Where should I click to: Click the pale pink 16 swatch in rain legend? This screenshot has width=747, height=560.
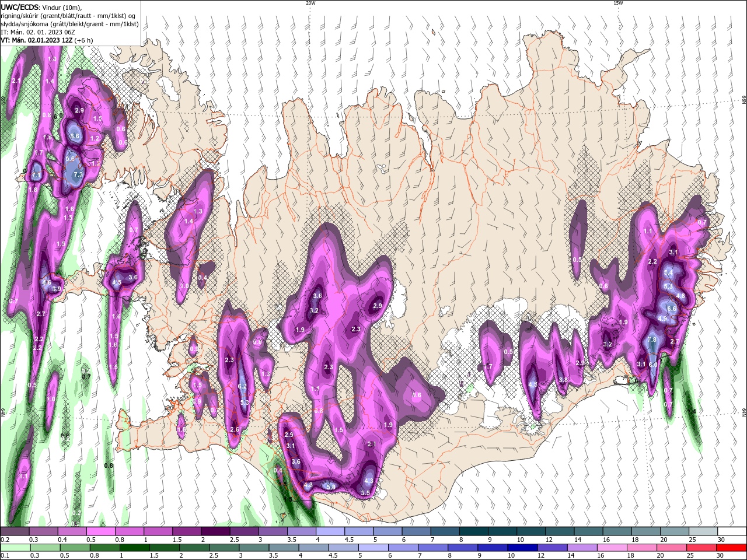coord(612,548)
